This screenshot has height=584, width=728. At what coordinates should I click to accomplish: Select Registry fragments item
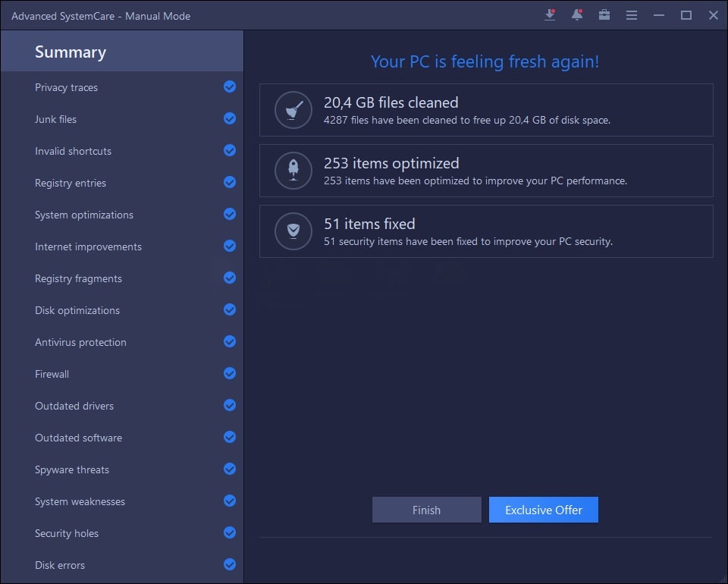coord(122,278)
